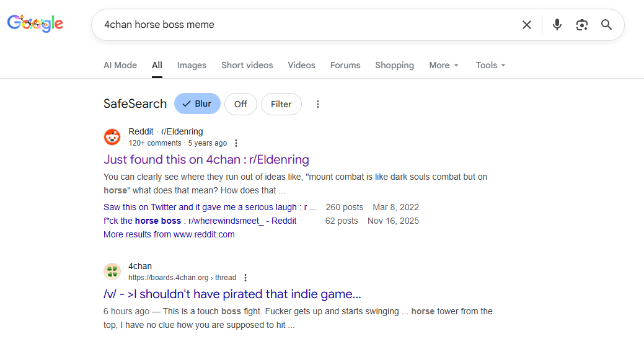
Task: Select the All results tab
Action: click(x=157, y=65)
